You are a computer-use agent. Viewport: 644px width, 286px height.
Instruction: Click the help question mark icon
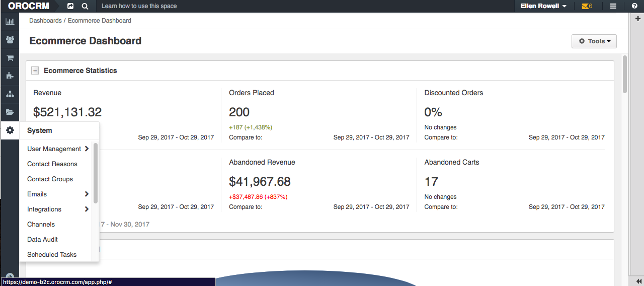coord(634,6)
